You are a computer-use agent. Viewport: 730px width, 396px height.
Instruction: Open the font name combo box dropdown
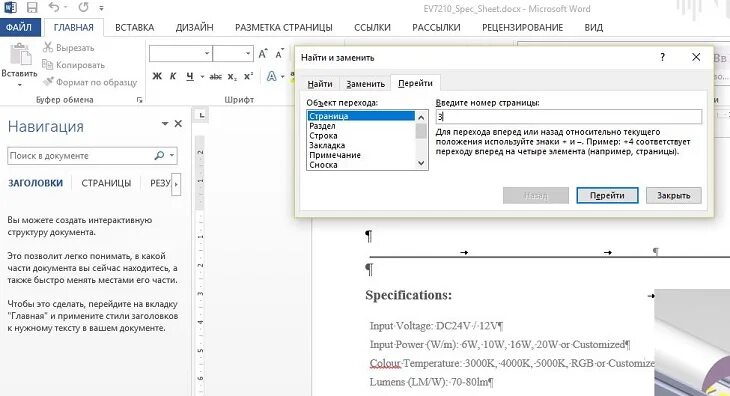207,54
